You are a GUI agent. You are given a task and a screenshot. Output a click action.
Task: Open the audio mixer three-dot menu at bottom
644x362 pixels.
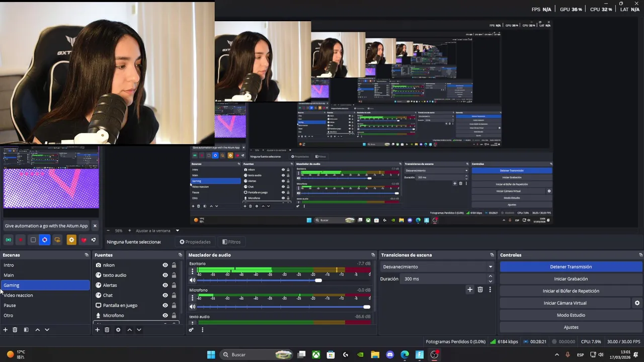[202, 330]
